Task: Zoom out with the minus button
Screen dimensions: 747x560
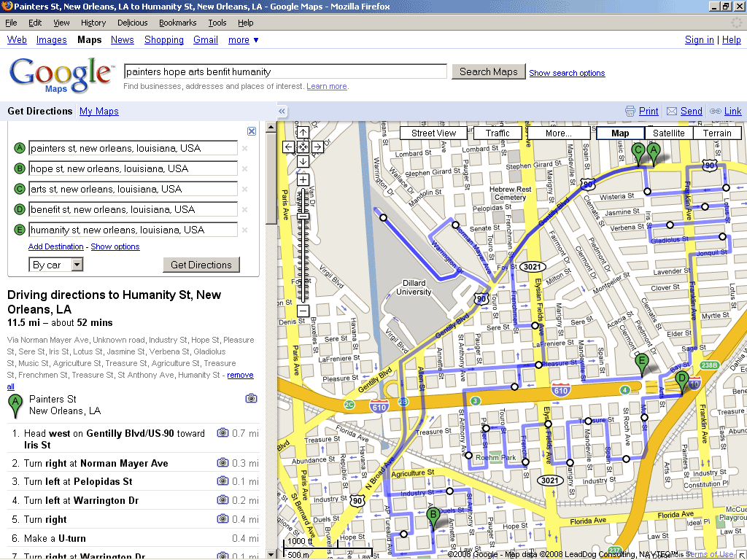Action: click(303, 311)
